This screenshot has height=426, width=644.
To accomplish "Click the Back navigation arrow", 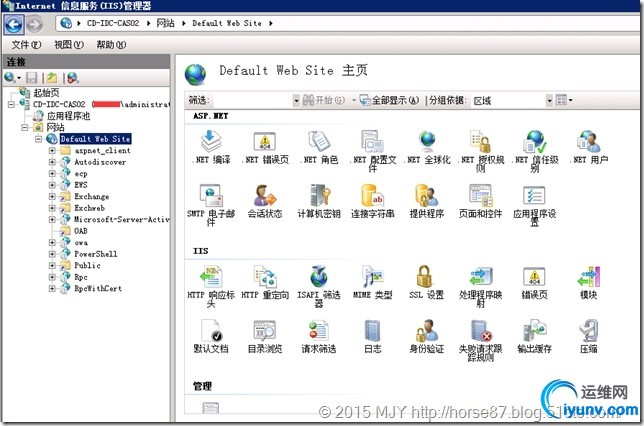I will (x=14, y=24).
